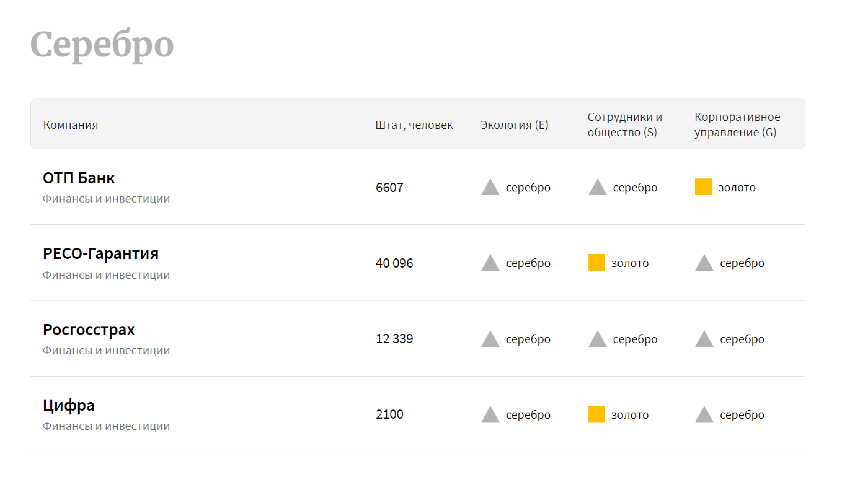Screen dimensions: 868x490
Task: Click the Штат, человек column header
Action: coord(414,125)
